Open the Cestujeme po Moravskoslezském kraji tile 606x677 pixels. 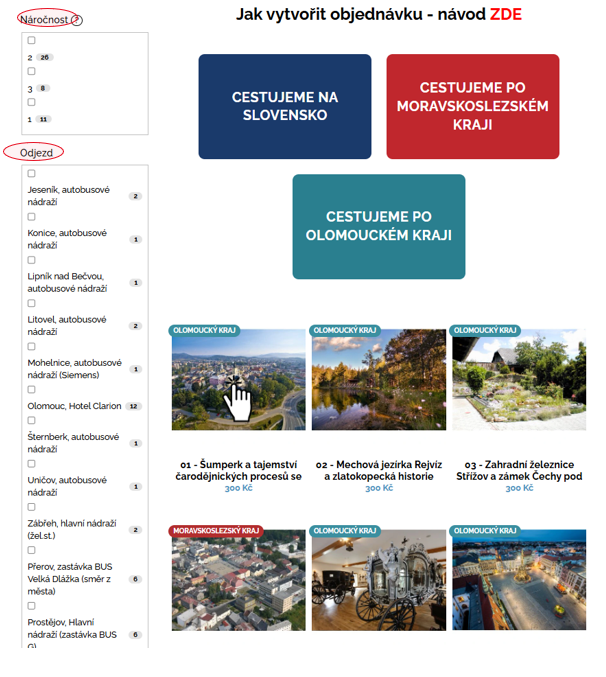click(472, 106)
